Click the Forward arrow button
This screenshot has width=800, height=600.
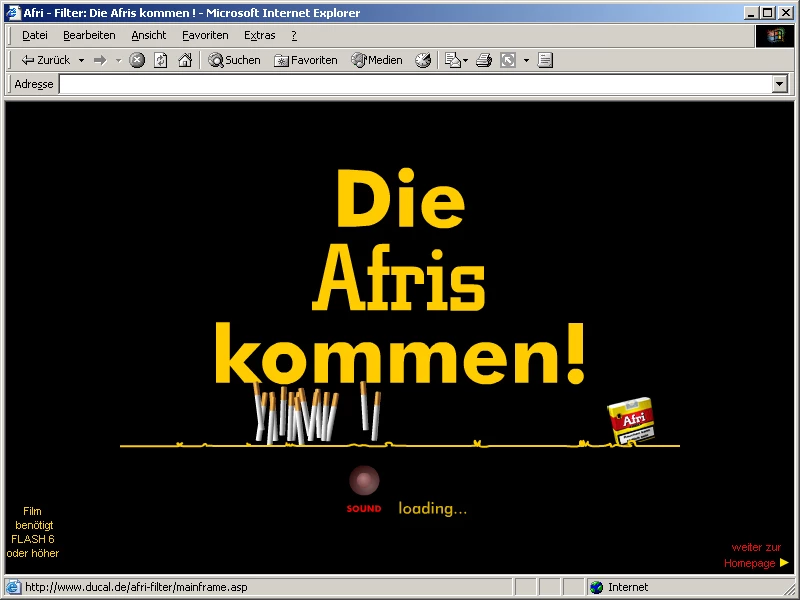[x=100, y=60]
